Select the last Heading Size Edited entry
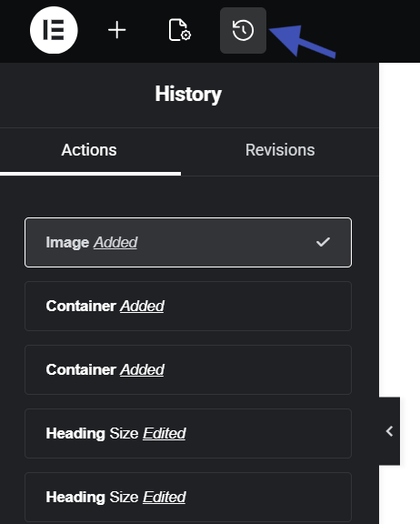This screenshot has height=524, width=420. coord(188,497)
